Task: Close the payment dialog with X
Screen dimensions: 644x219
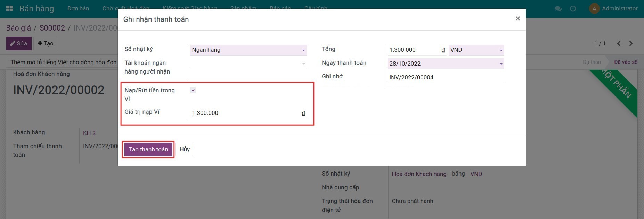Action: [x=517, y=19]
